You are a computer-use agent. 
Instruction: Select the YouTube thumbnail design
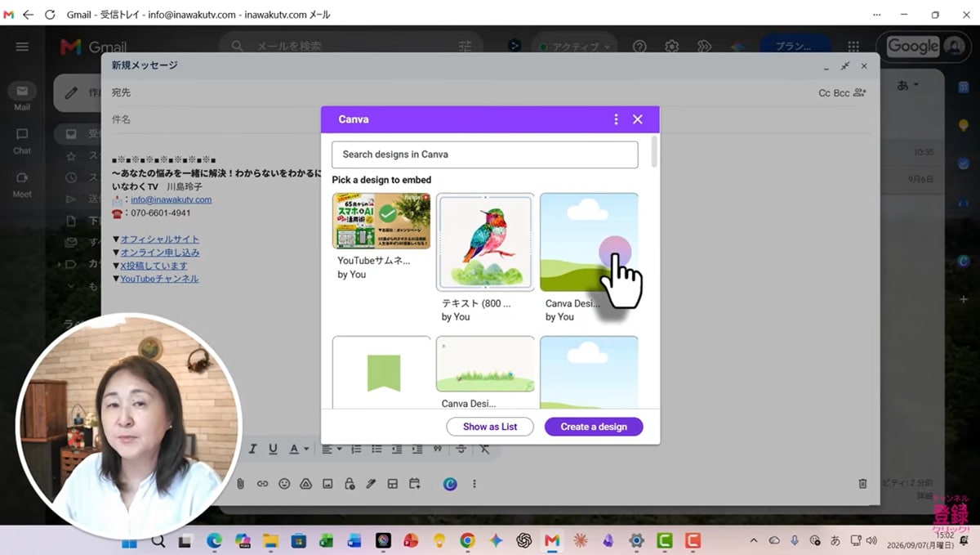pyautogui.click(x=381, y=221)
